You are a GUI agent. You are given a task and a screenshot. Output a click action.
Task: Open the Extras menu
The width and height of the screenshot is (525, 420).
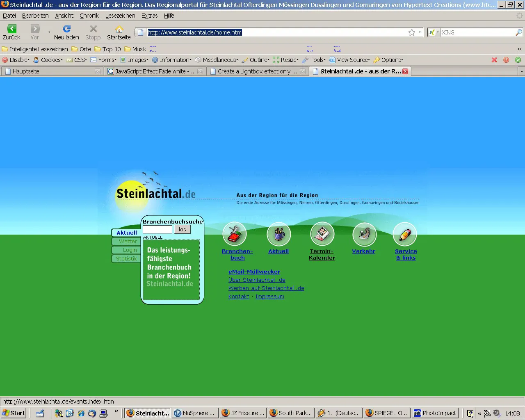pyautogui.click(x=150, y=16)
